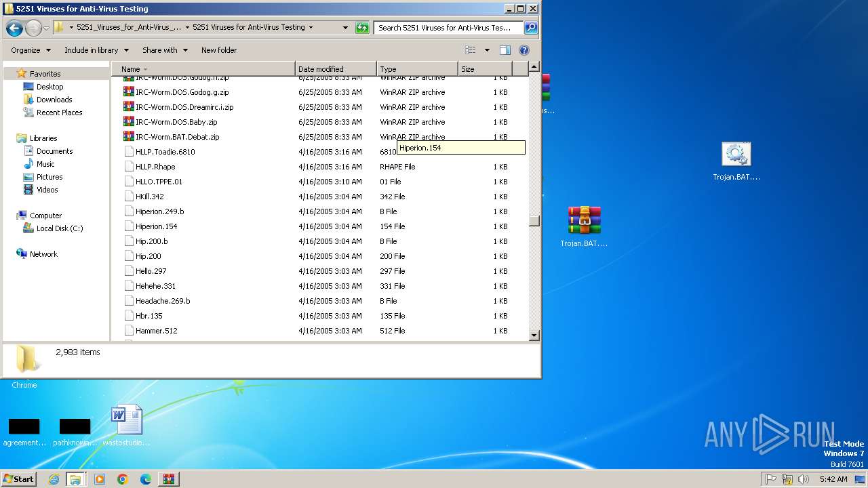The width and height of the screenshot is (868, 488).
Task: Select Network in navigation pane
Action: pyautogui.click(x=43, y=254)
